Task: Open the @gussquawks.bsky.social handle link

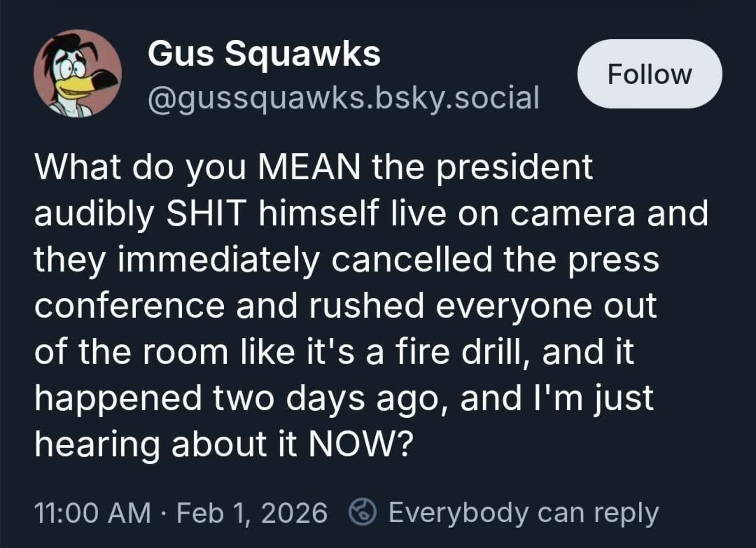Action: click(x=344, y=98)
